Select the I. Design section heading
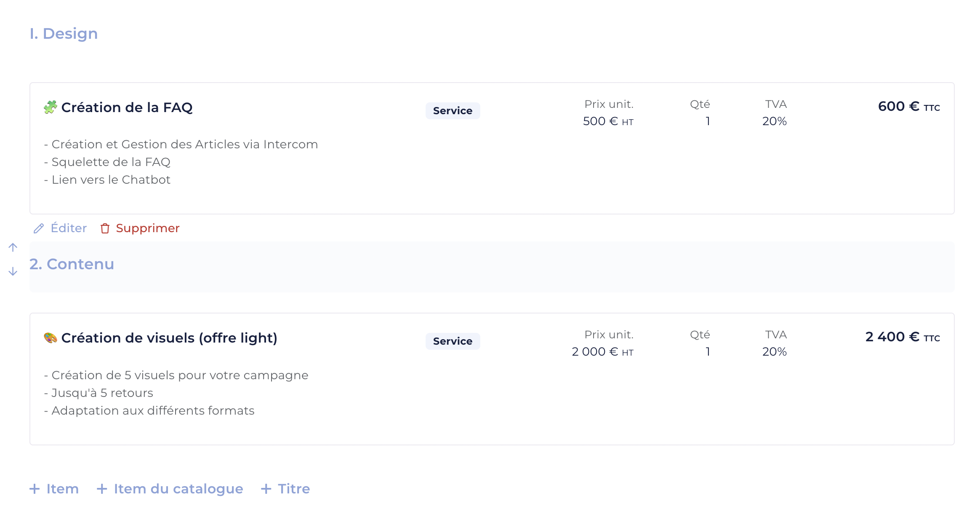The image size is (980, 509). click(64, 34)
